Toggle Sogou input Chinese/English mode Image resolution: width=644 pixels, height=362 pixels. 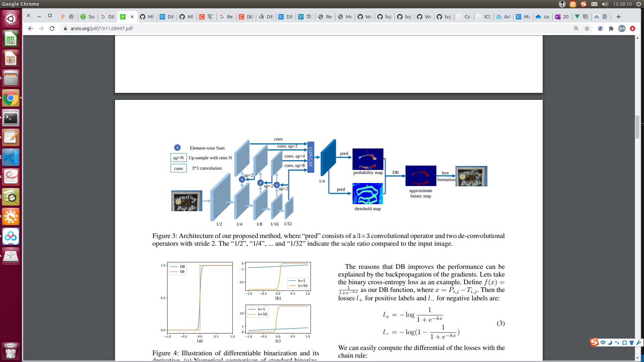(603, 343)
